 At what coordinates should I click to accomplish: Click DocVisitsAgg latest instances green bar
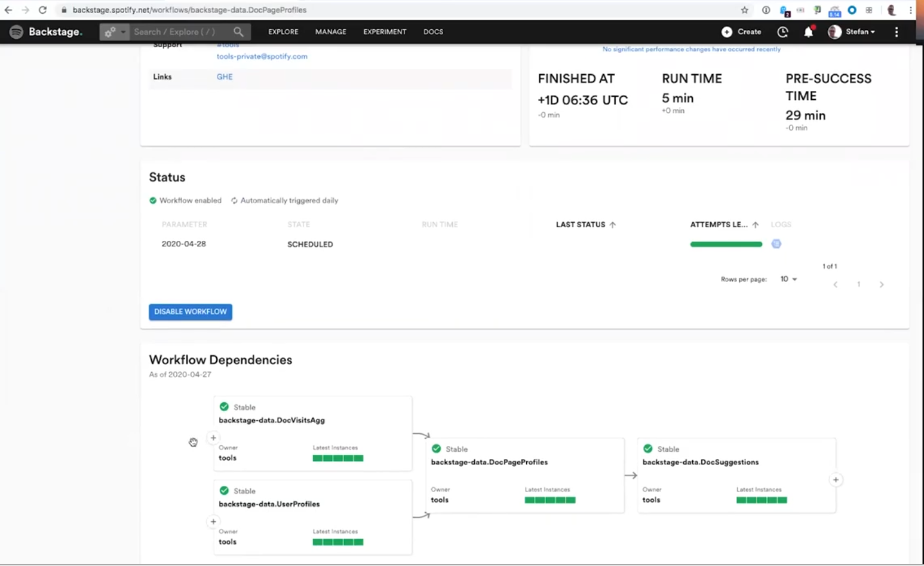pyautogui.click(x=338, y=458)
